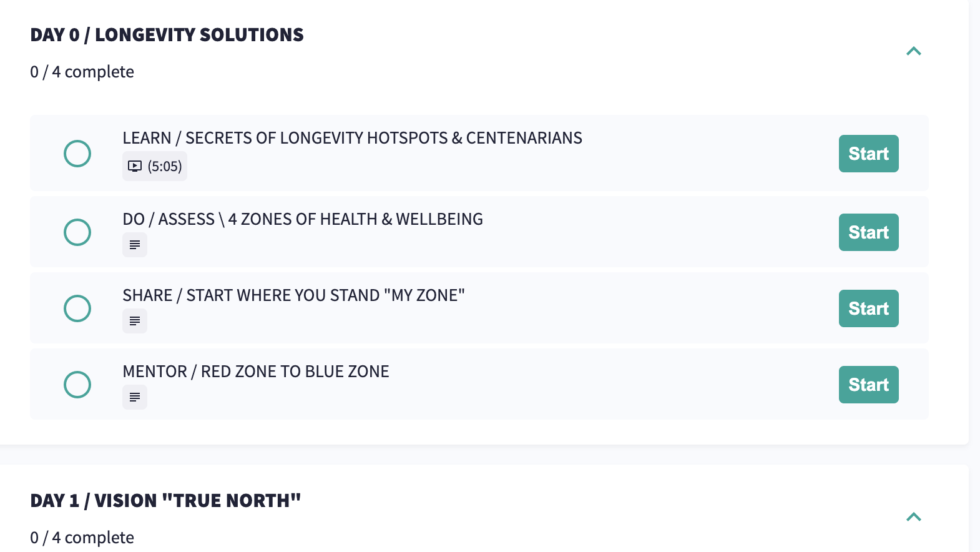Viewport: 980px width, 552px height.
Task: Click the text document icon under MENTOR / RED ZONE
Action: coord(135,397)
